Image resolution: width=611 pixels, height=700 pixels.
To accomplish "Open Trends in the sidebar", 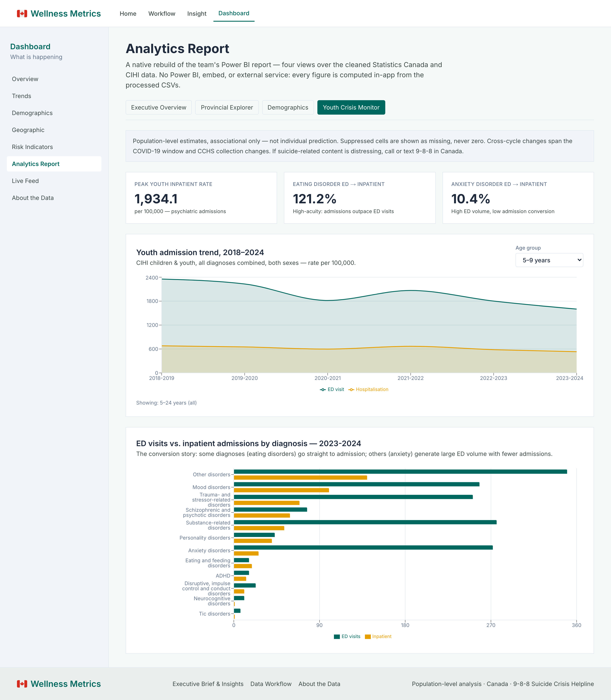I will click(x=54, y=96).
